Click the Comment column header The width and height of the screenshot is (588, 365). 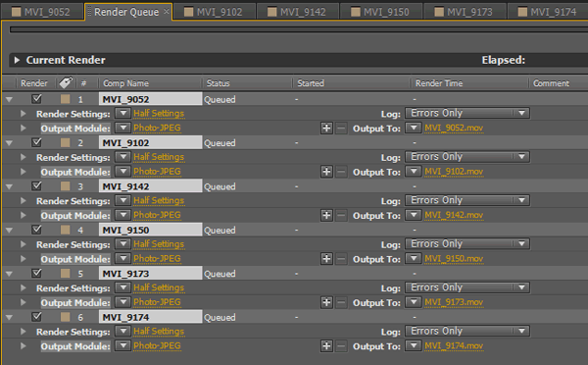[551, 83]
